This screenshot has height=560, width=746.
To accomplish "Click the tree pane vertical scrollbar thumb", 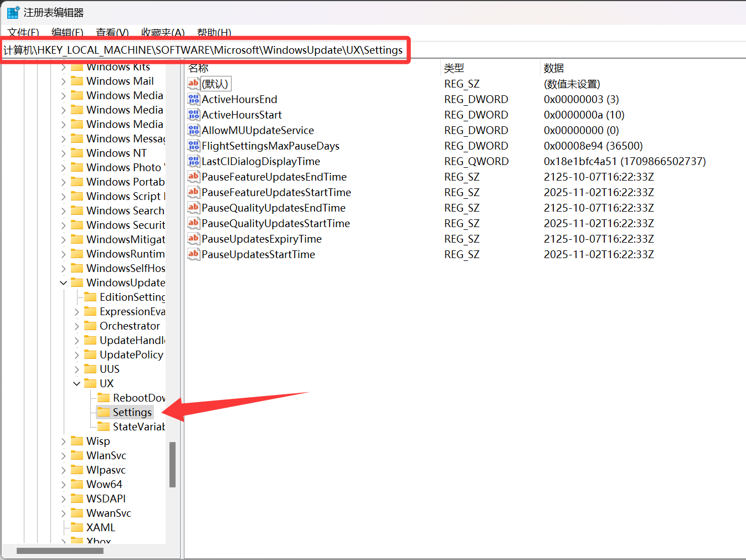I will pyautogui.click(x=172, y=464).
